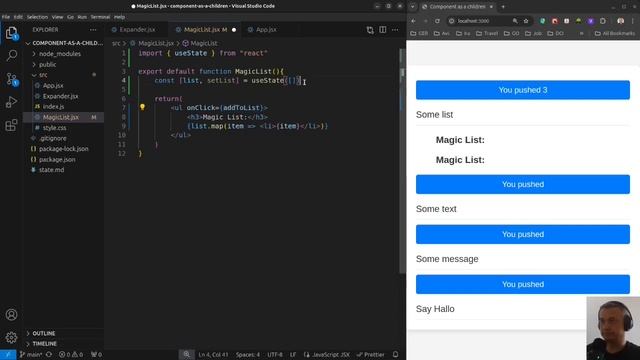The height and width of the screenshot is (360, 640).
Task: Show more bookmarks with the overflow chevron
Action: [x=581, y=33]
